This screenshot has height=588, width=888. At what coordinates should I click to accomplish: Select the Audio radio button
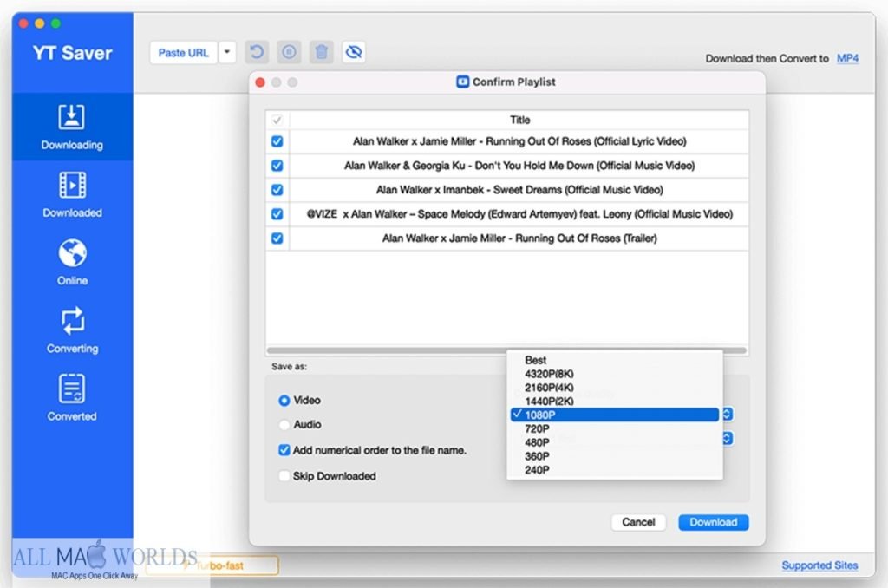tap(284, 424)
